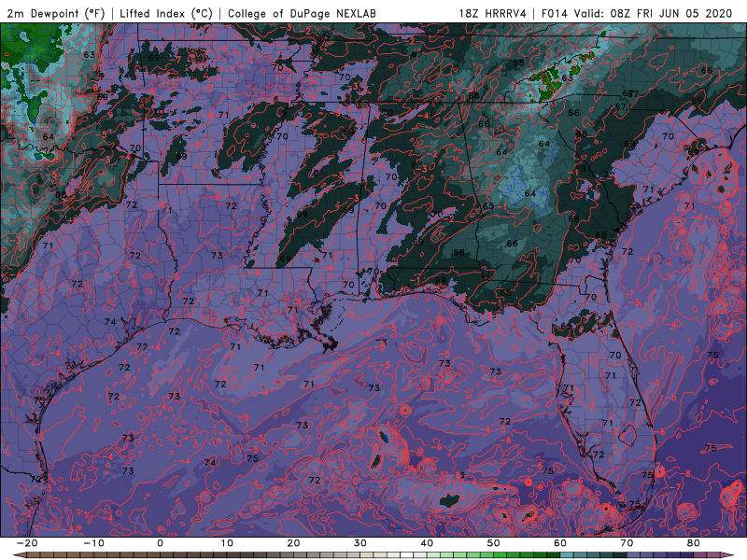Click the '80' color scale label

(x=694, y=543)
